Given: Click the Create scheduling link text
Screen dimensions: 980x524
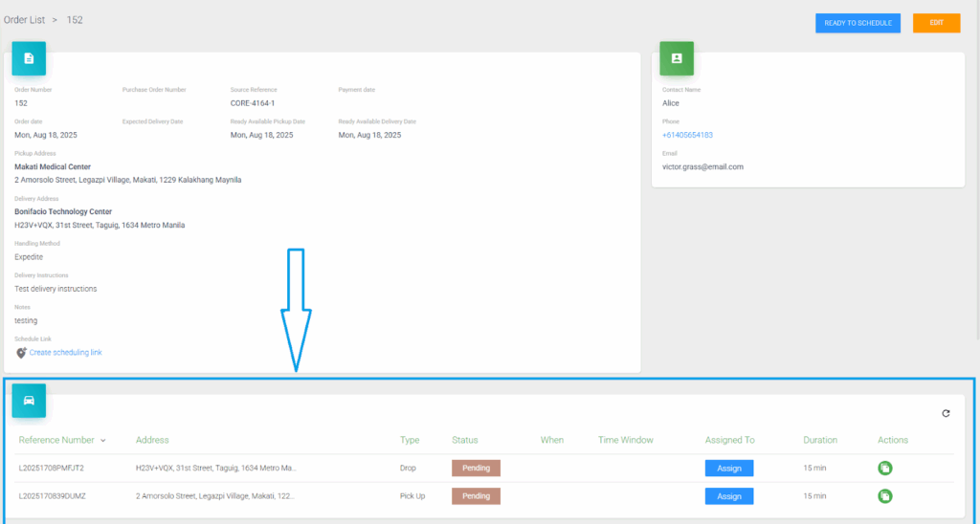Looking at the screenshot, I should (65, 353).
